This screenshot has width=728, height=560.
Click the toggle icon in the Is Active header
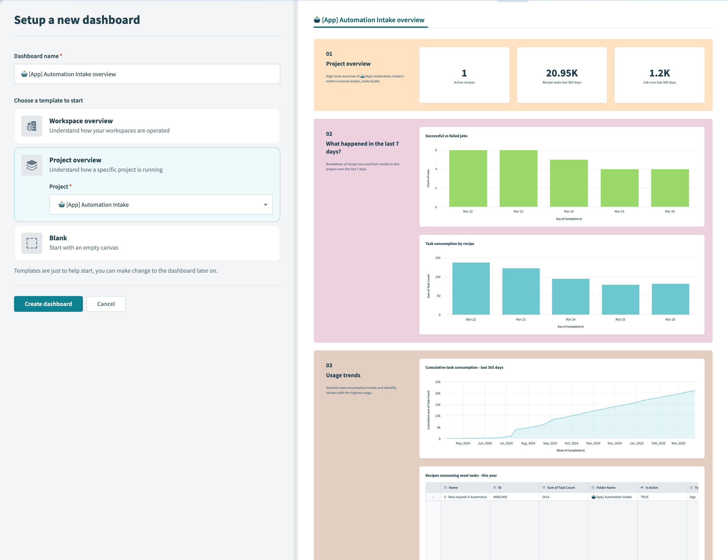coord(642,487)
